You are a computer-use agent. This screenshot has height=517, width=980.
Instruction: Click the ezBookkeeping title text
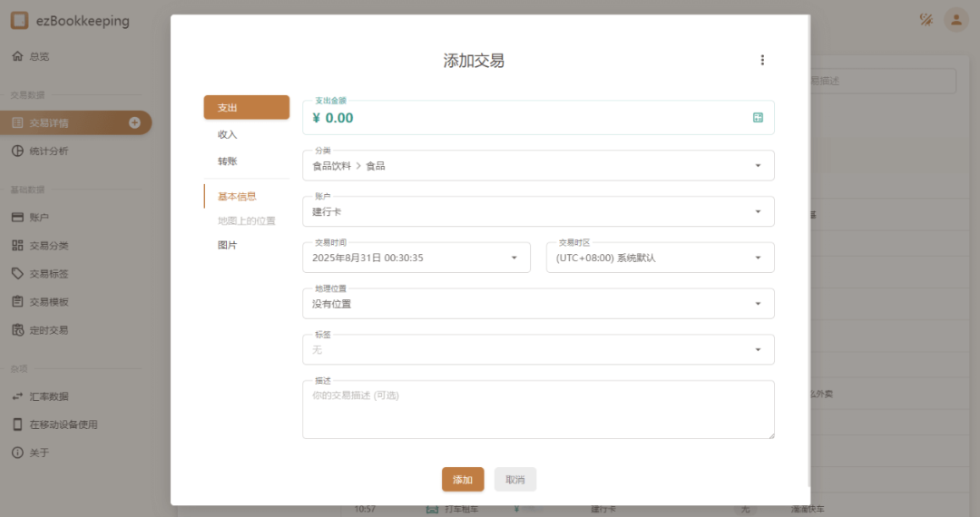point(83,21)
